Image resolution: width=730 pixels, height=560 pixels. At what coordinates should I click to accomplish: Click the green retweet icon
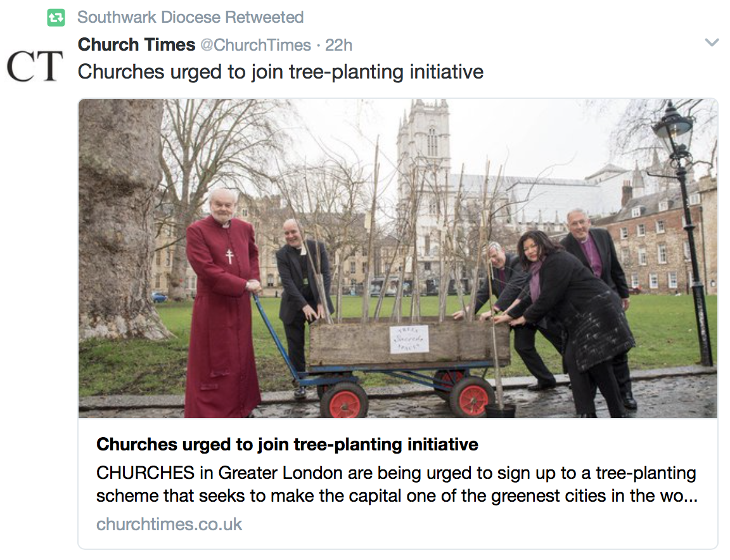point(56,18)
